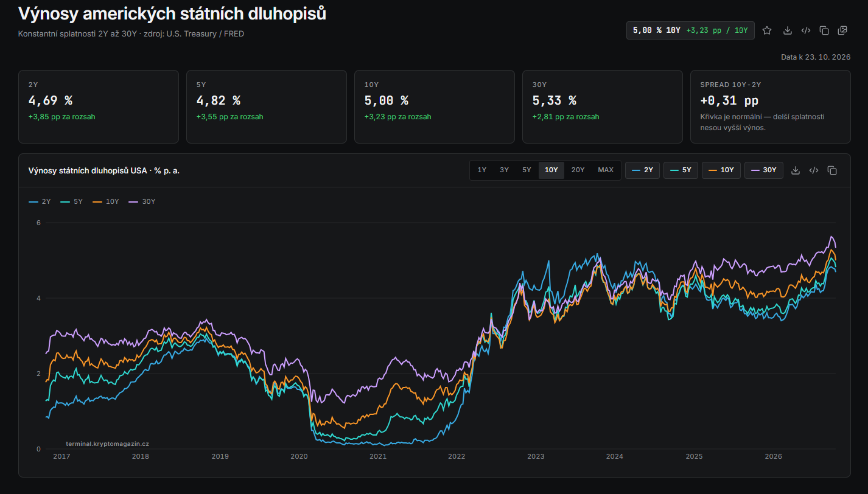Select the MAX range tab
This screenshot has height=494, width=868.
click(606, 170)
